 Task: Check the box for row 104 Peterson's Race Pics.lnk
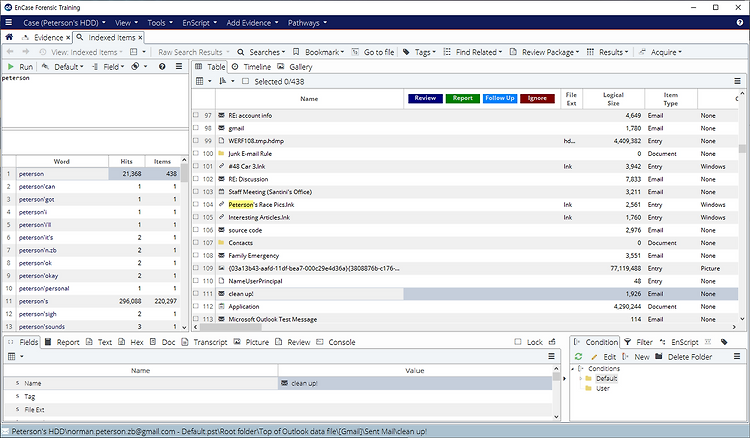196,204
